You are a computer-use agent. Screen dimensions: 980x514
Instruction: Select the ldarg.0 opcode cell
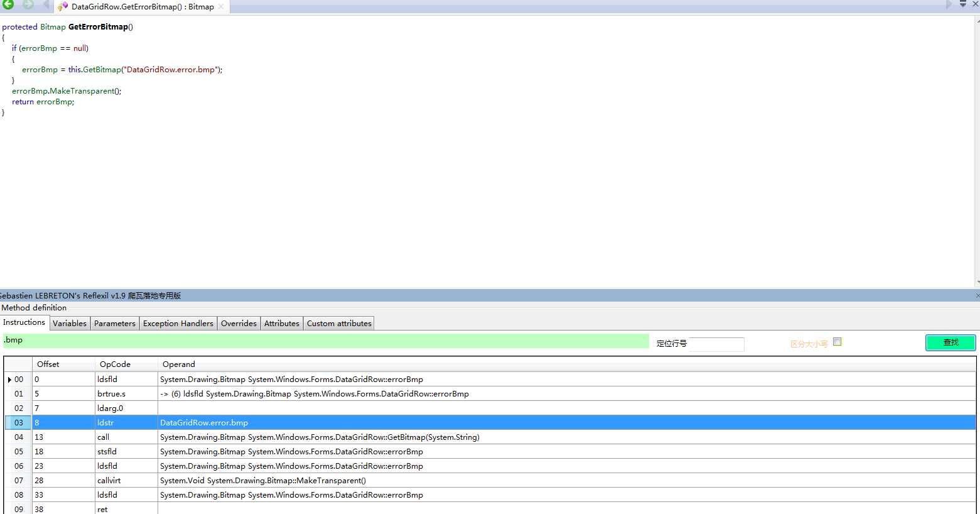(x=126, y=408)
